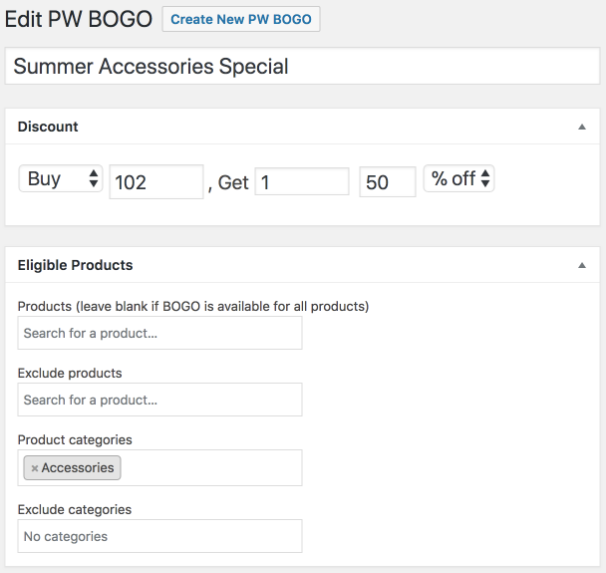Image resolution: width=606 pixels, height=573 pixels.
Task: Open the % off discount type dropdown
Action: (x=459, y=180)
